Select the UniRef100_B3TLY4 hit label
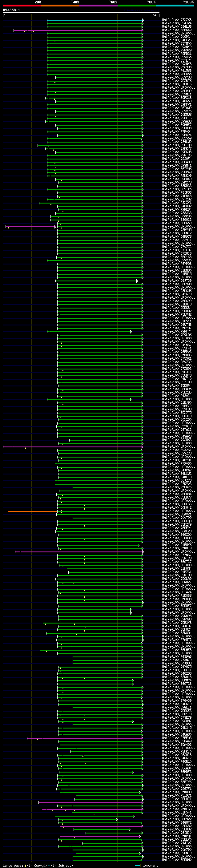Screen dimensions: 197x868 [x=177, y=61]
